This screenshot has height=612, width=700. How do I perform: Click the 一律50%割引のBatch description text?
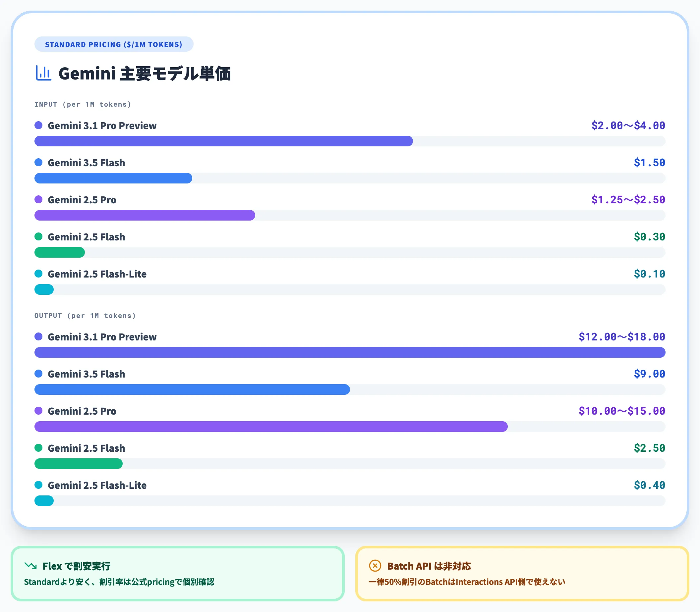(x=467, y=582)
